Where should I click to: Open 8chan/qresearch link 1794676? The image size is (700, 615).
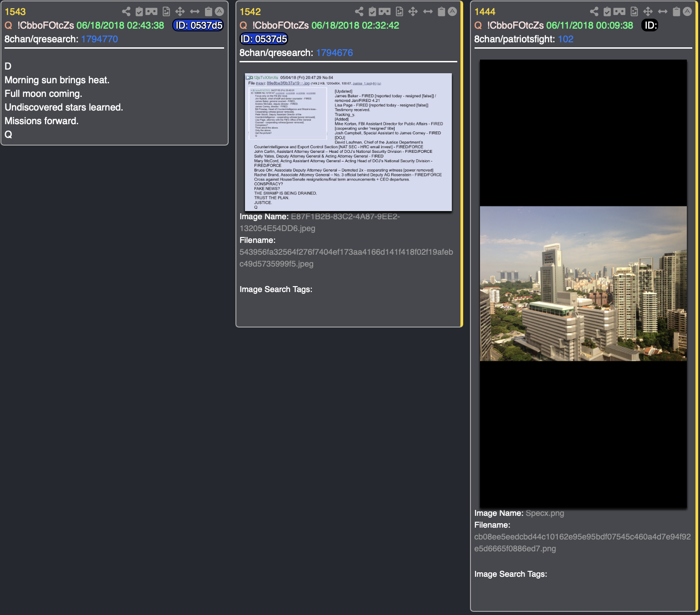point(335,53)
